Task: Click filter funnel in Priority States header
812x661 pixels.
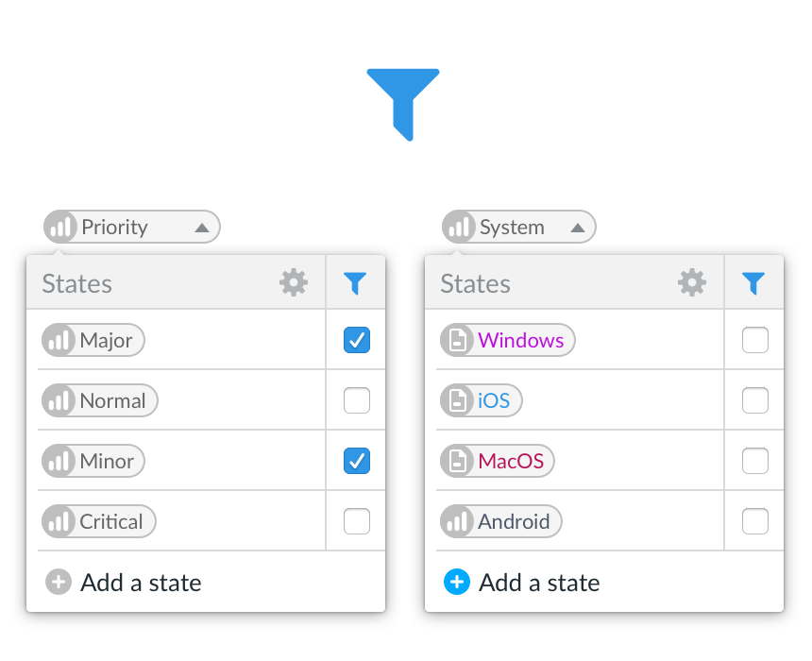Action: click(x=355, y=283)
